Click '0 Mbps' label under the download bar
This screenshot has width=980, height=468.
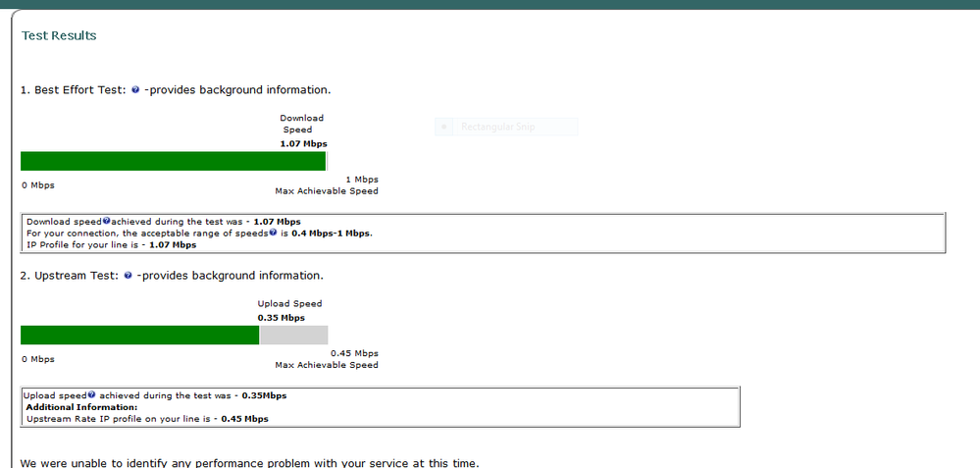click(38, 185)
